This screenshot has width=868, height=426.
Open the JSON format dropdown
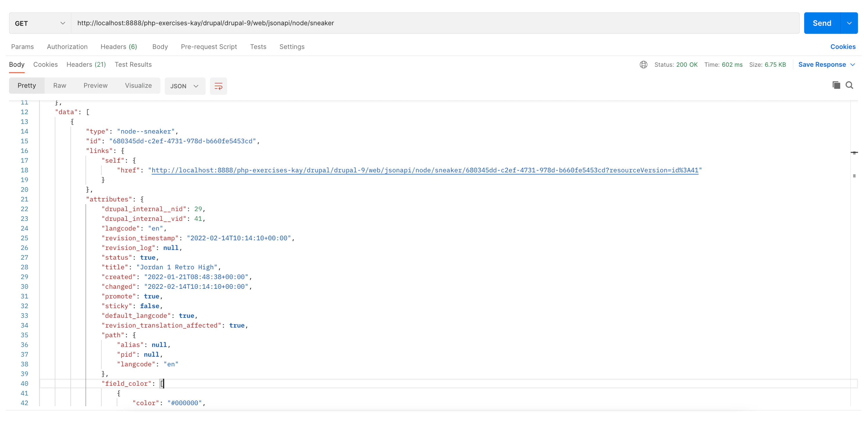pyautogui.click(x=185, y=86)
